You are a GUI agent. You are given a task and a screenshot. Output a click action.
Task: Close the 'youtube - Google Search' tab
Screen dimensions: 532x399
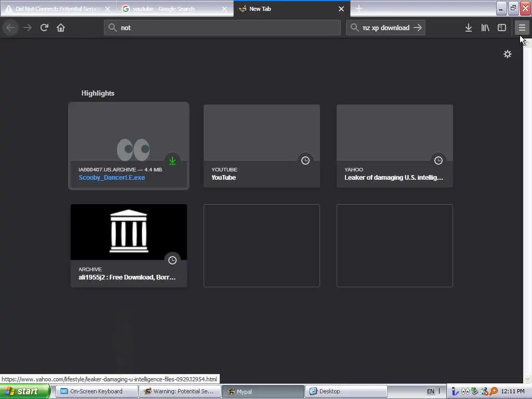224,9
